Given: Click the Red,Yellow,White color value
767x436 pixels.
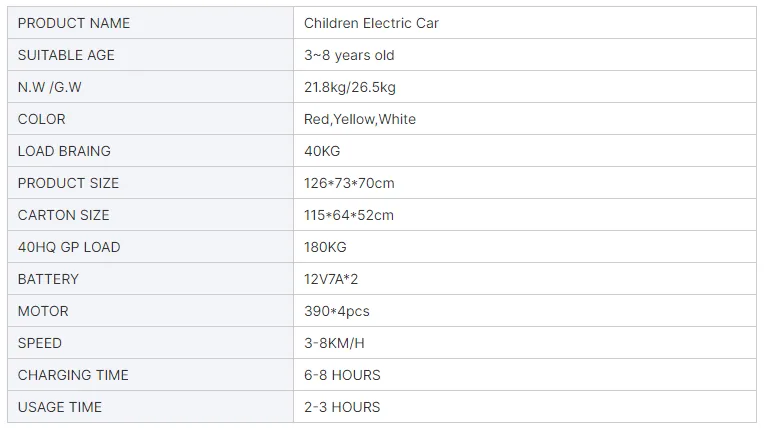Looking at the screenshot, I should pos(360,119).
